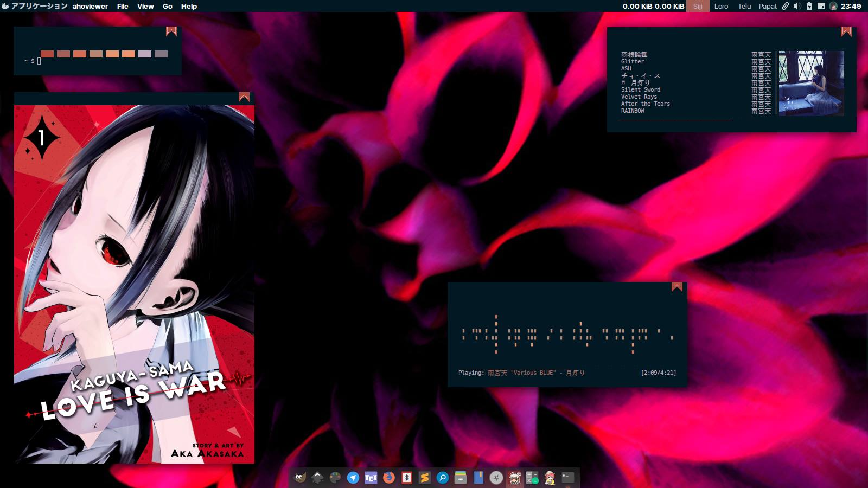This screenshot has width=868, height=488.
Task: Open the ahoviewer app menu
Action: coord(90,6)
